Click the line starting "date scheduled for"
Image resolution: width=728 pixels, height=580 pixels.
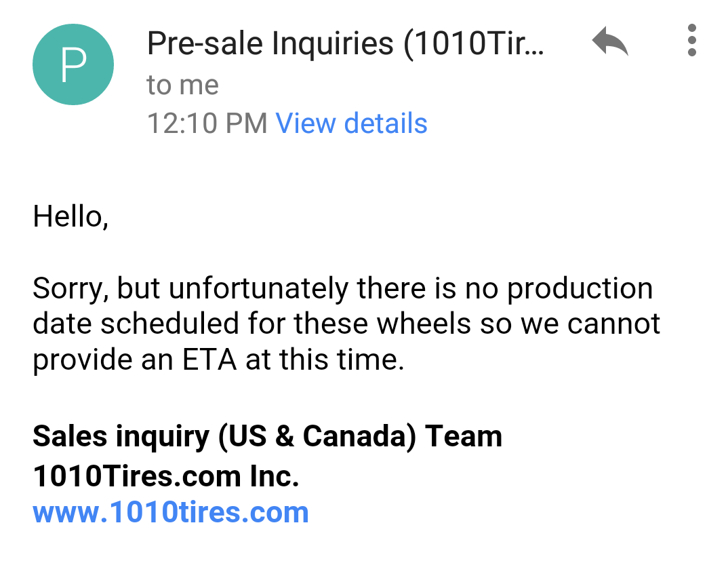(x=346, y=324)
